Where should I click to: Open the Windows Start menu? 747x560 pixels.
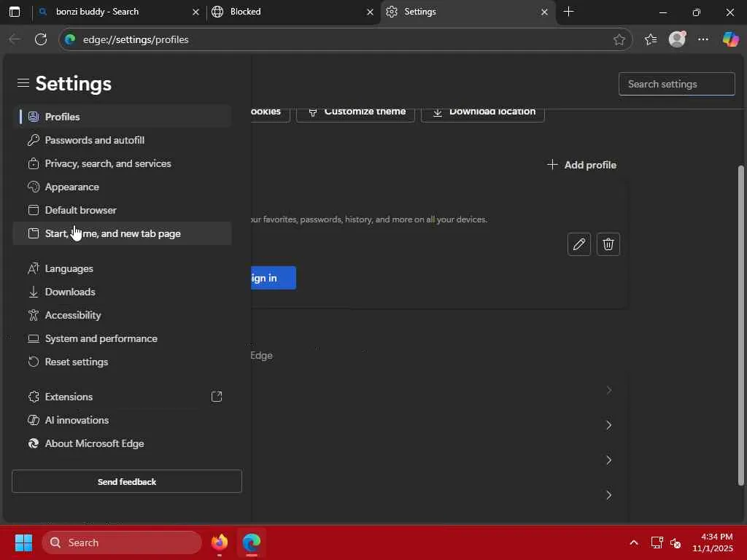click(23, 542)
